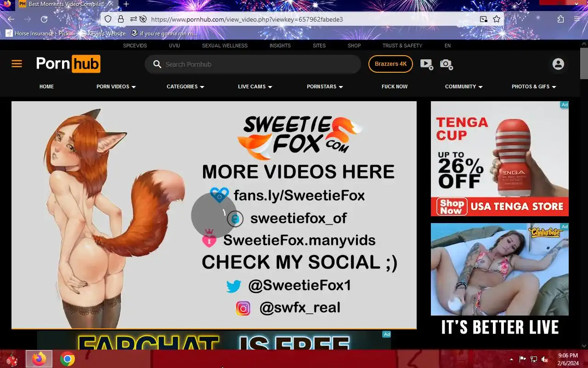This screenshot has width=588, height=368.
Task: Open the SITES top link
Action: (x=319, y=46)
